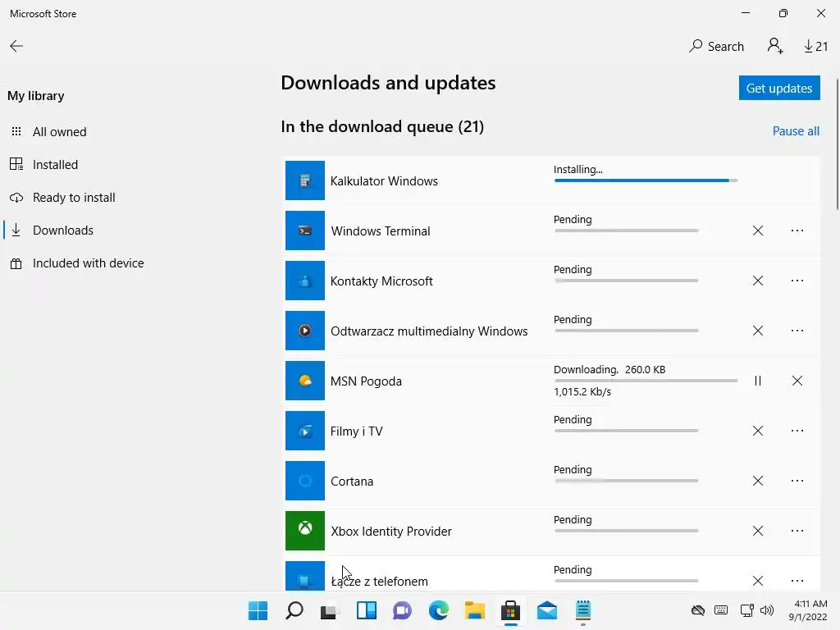Cancel Odtwarzacz multimedialny Windows download
Image resolution: width=840 pixels, height=630 pixels.
[x=757, y=331]
